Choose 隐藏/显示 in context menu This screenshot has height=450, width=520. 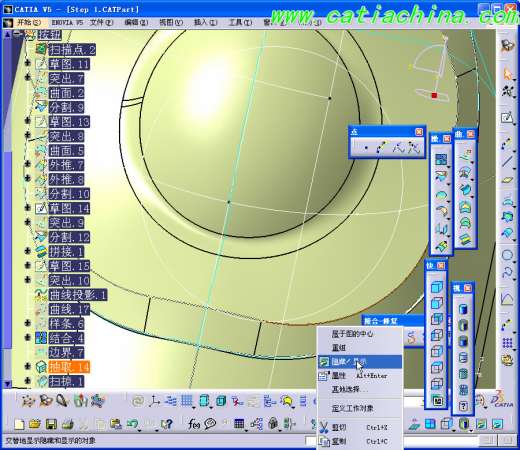click(360, 362)
